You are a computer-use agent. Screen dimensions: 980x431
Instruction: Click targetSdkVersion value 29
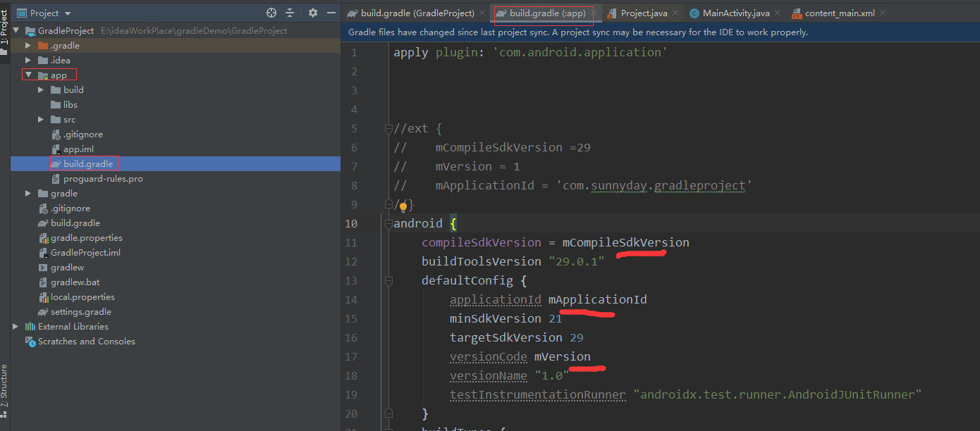(x=576, y=337)
